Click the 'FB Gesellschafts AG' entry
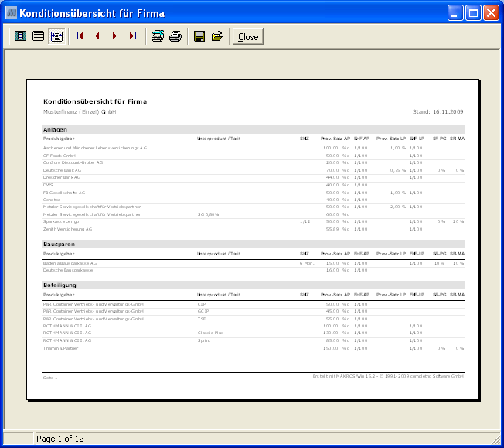The height and width of the screenshot is (448, 504). click(64, 193)
